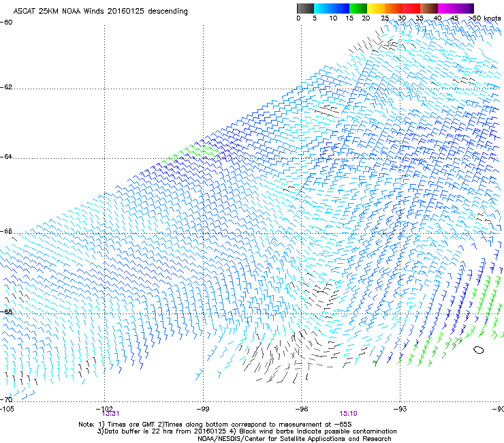Click the note line starting 'Note: 1) Times are GMT'
Image resolution: width=504 pixels, height=443 pixels.
click(x=215, y=425)
